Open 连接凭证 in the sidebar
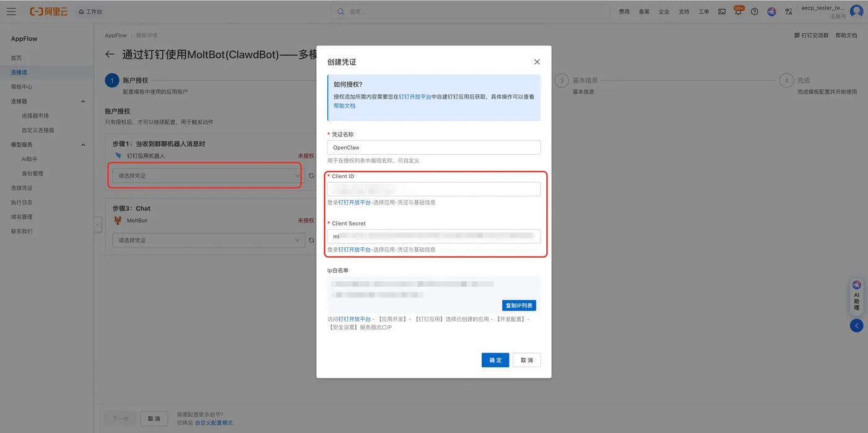This screenshot has height=433, width=868. (22, 188)
